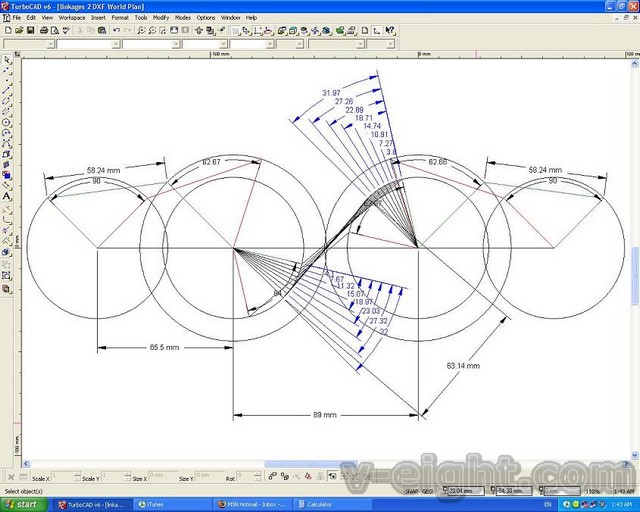The image size is (640, 512).
Task: Click the Point tool icon
Action: click(x=6, y=80)
